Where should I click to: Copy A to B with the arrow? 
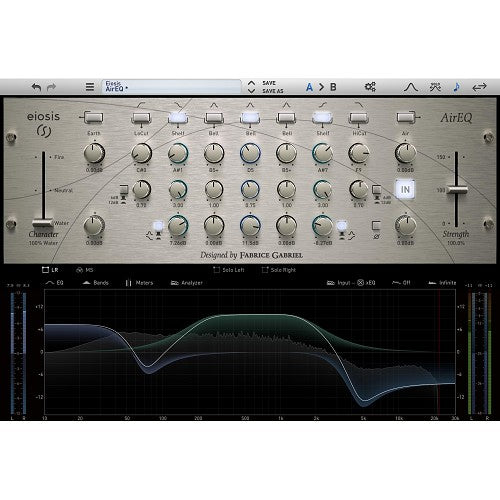(321, 87)
